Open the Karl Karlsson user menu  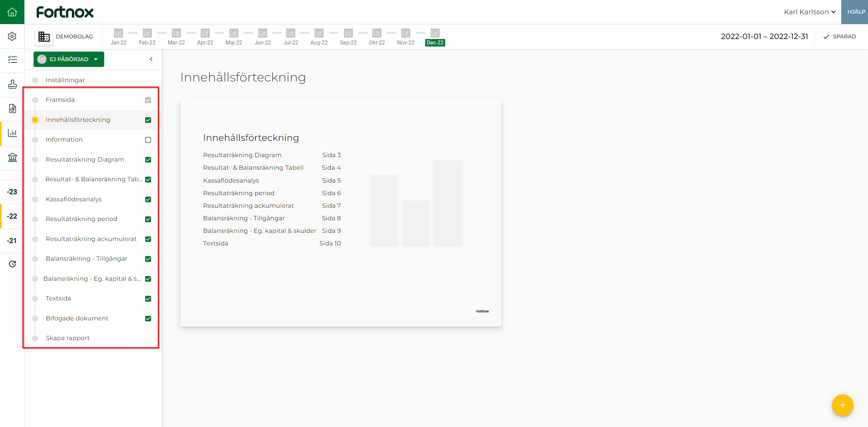point(810,12)
